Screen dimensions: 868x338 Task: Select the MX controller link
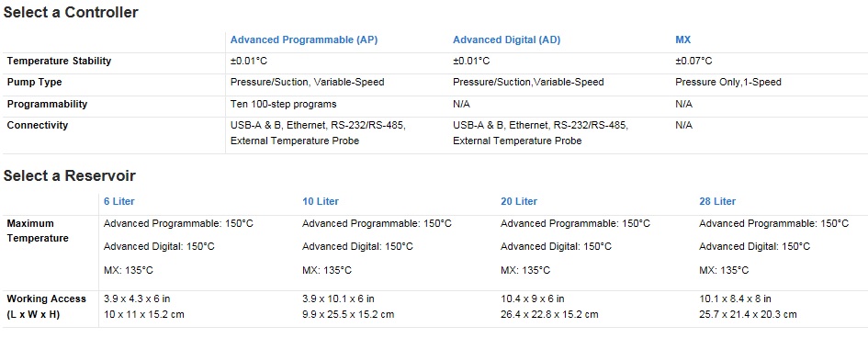coord(682,39)
